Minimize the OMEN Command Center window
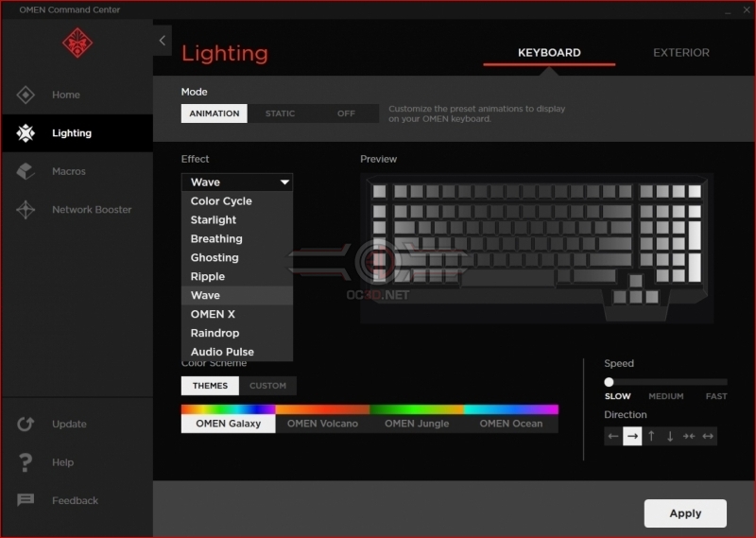Viewport: 756px width, 538px height. [x=728, y=10]
